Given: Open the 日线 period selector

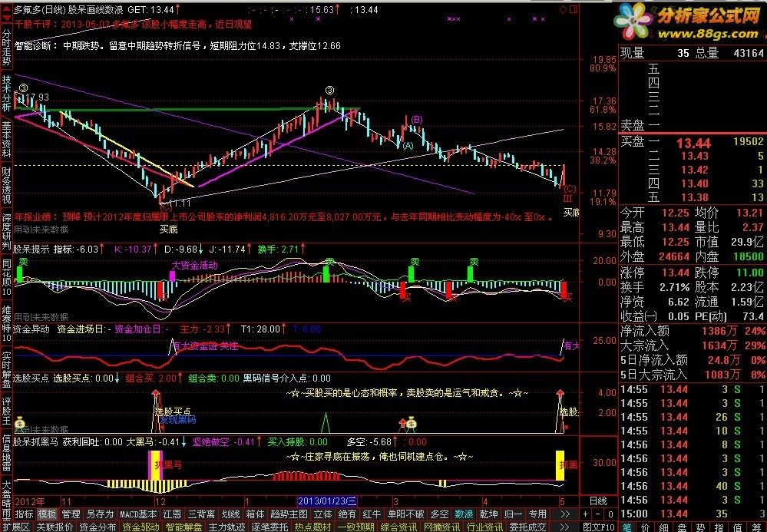Looking at the screenshot, I should 598,501.
